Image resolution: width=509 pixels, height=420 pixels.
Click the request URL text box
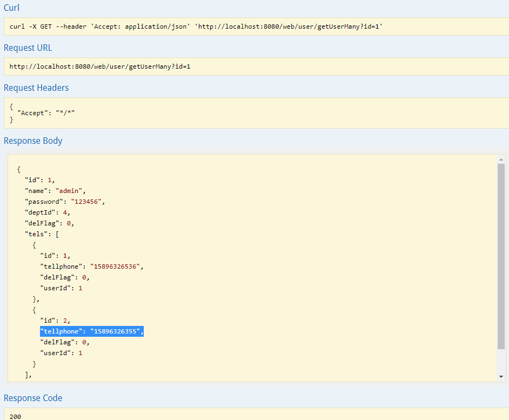point(257,66)
